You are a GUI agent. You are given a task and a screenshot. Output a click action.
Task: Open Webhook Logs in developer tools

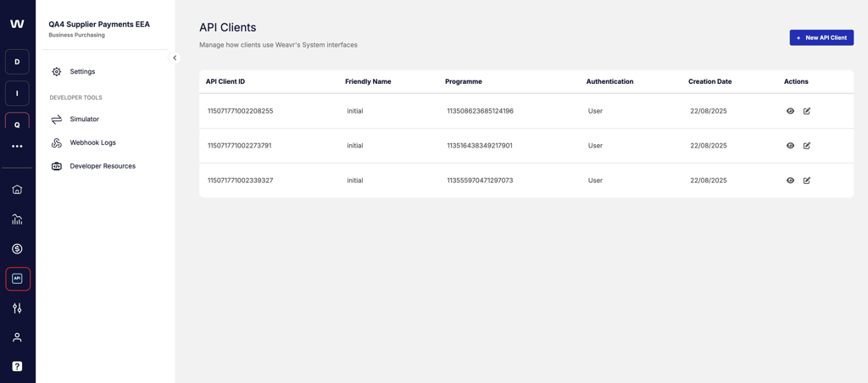click(x=92, y=142)
